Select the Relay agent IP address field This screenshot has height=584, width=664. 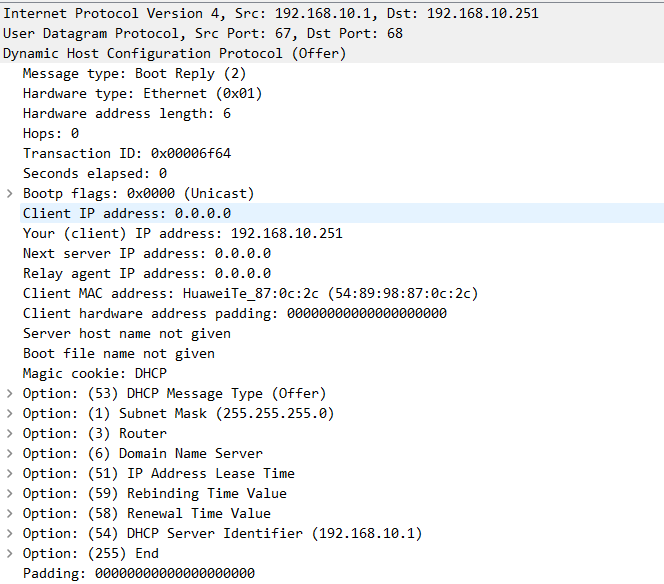coord(146,273)
